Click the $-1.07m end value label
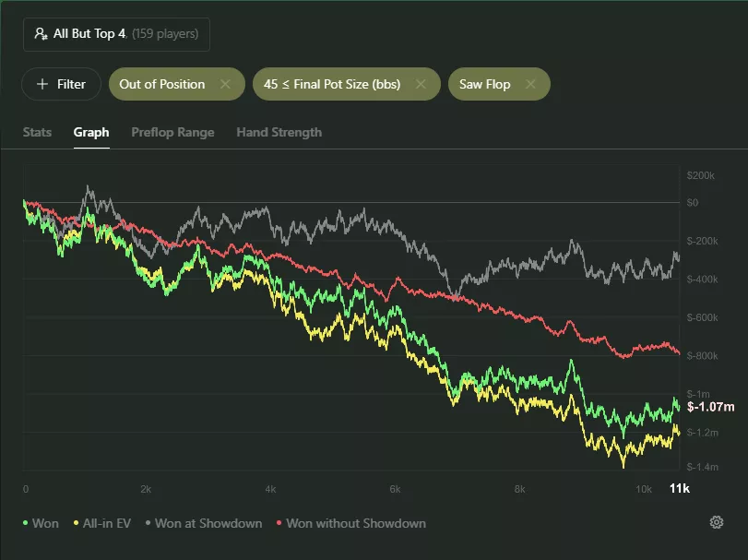 pos(710,407)
